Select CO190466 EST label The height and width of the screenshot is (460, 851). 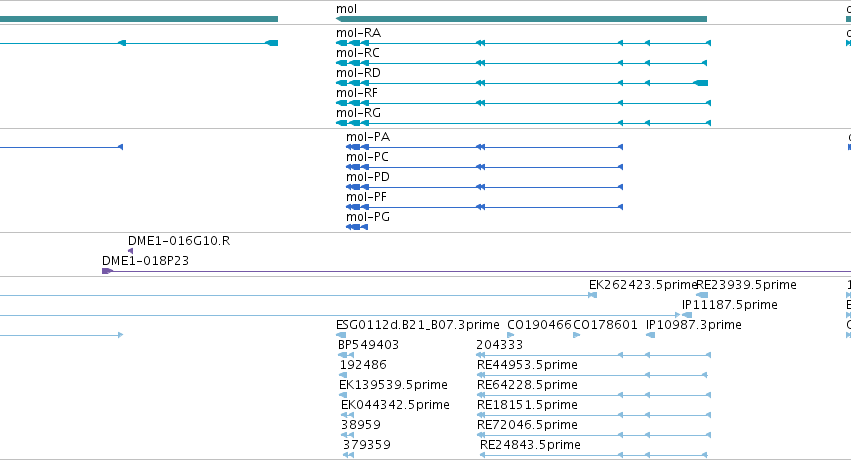[539, 325]
